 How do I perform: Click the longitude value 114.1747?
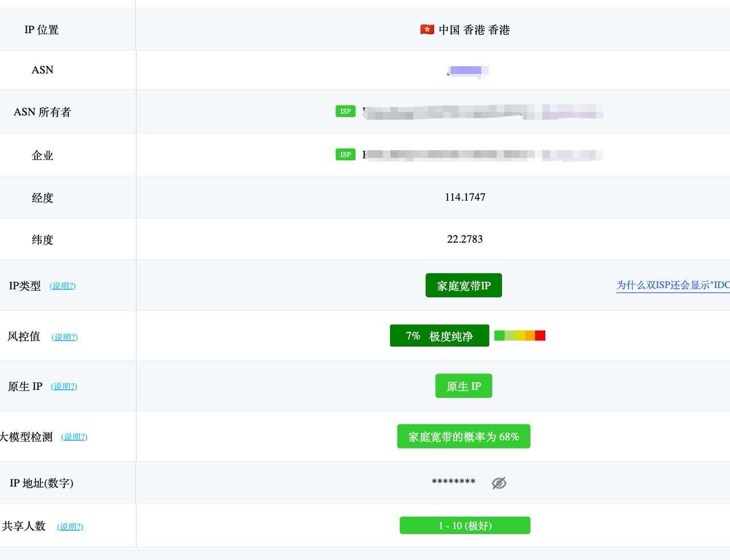click(x=465, y=197)
